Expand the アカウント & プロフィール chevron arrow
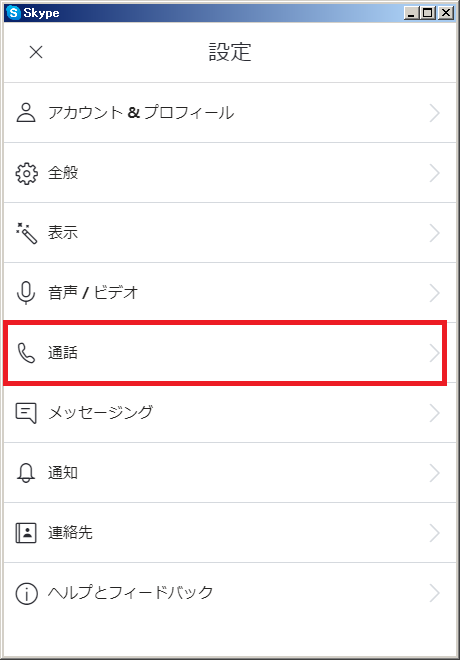460x660 pixels. (x=435, y=113)
